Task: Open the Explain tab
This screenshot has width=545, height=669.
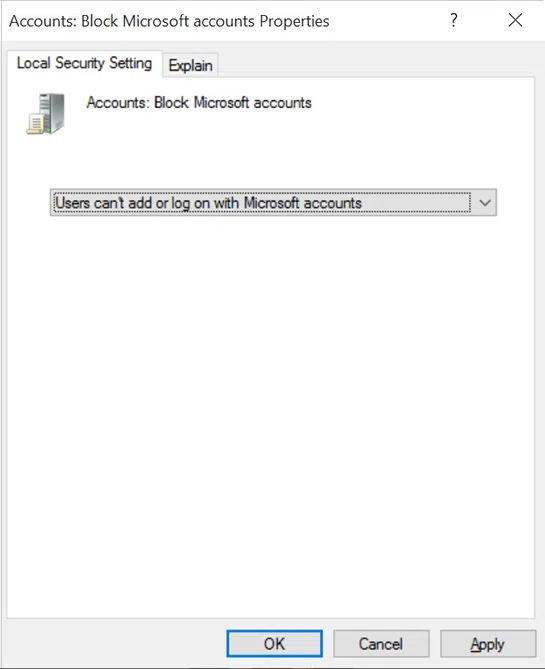Action: (x=190, y=65)
